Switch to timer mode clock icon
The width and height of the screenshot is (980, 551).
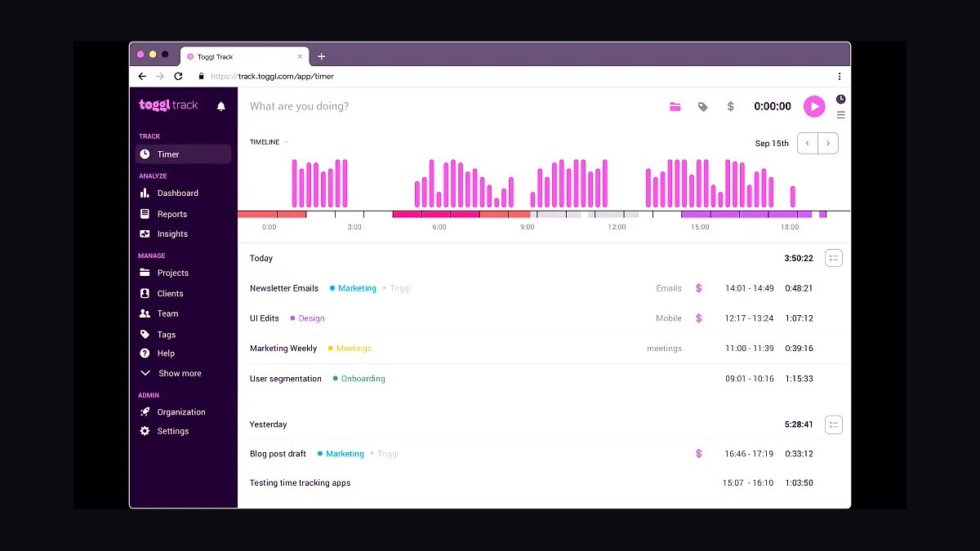pos(840,99)
